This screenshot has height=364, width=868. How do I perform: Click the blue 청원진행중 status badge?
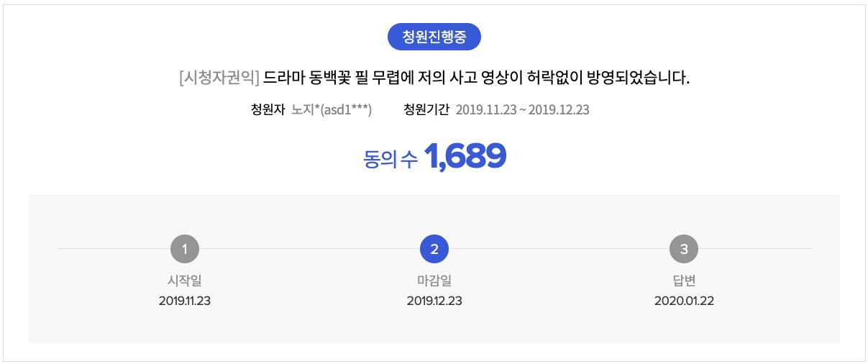434,37
